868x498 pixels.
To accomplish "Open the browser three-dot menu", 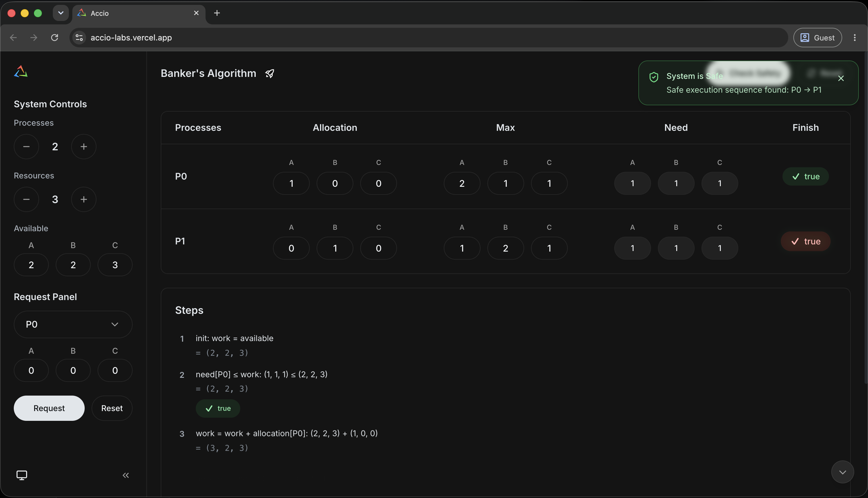I will (x=855, y=38).
